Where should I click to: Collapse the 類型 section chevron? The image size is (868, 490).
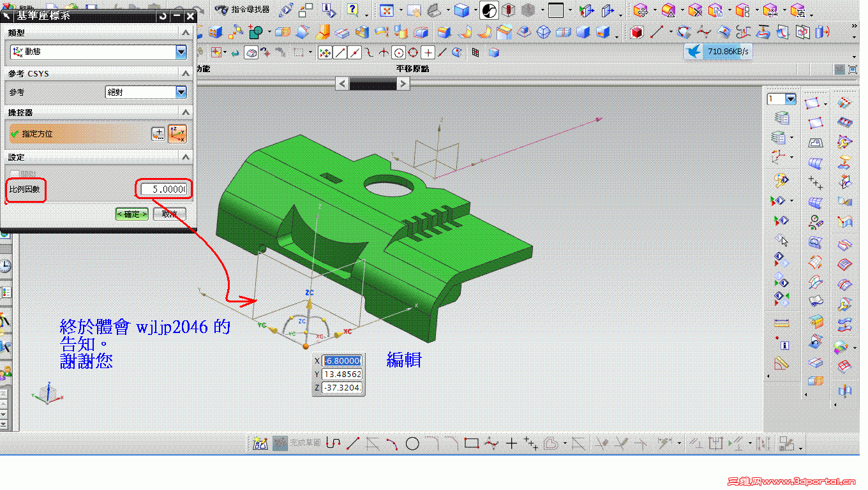point(185,33)
